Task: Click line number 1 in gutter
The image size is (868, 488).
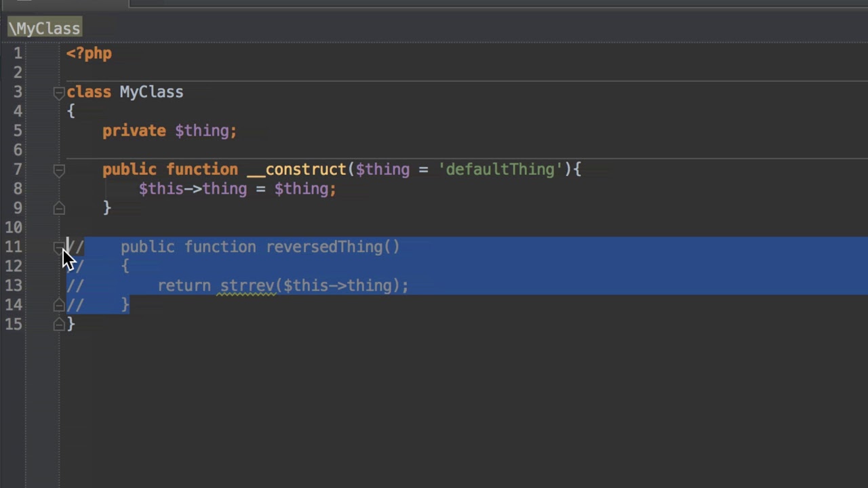Action: 17,54
